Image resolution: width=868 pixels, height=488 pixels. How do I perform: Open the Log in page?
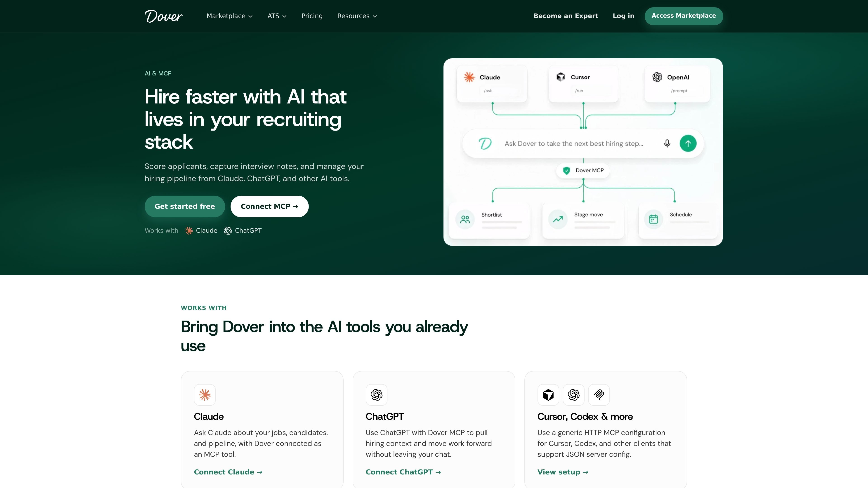click(623, 16)
